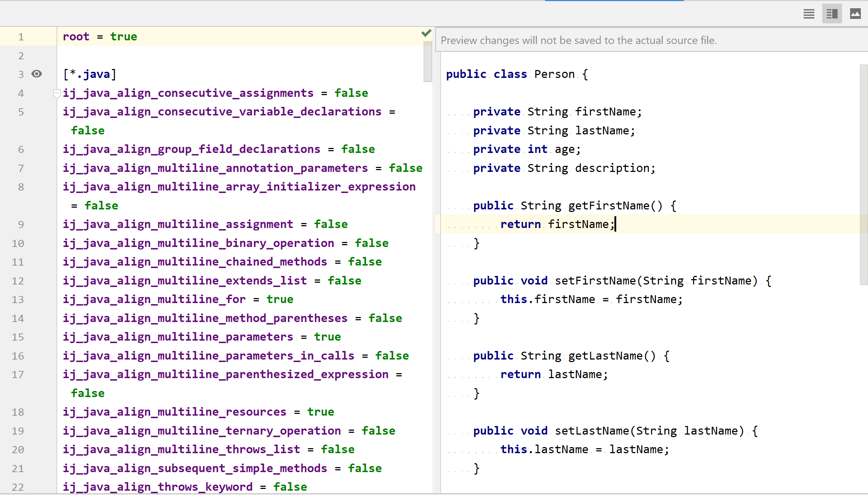Toggle the eye preview icon on line 3
This screenshot has height=495, width=868.
36,74
